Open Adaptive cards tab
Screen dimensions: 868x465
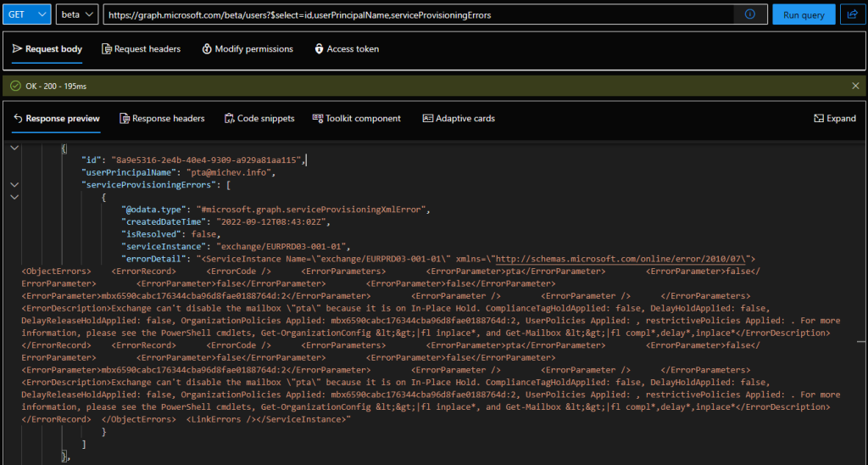coord(459,119)
